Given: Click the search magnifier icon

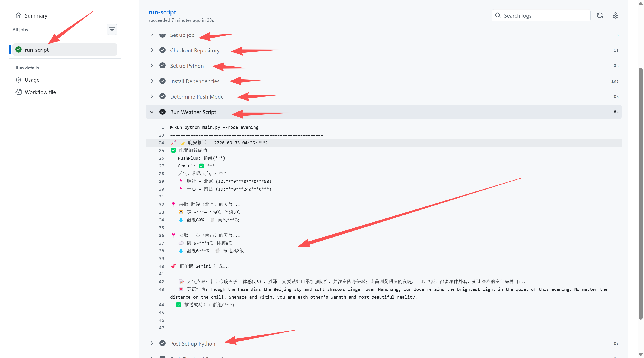Looking at the screenshot, I should point(498,15).
